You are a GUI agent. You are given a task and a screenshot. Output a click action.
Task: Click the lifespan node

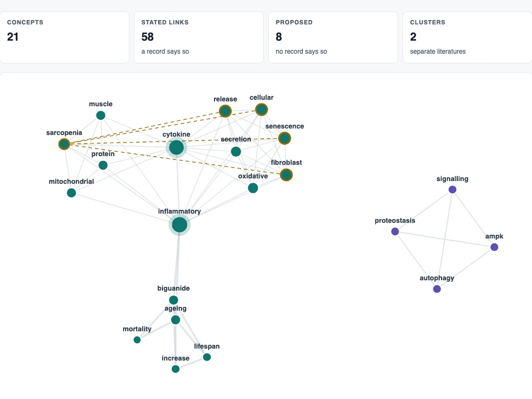click(207, 357)
